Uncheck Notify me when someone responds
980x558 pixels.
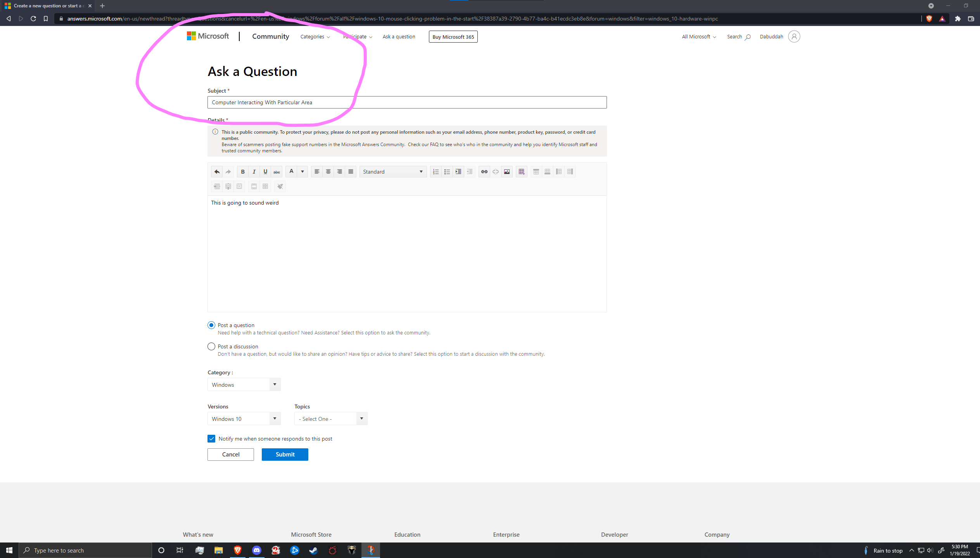211,439
